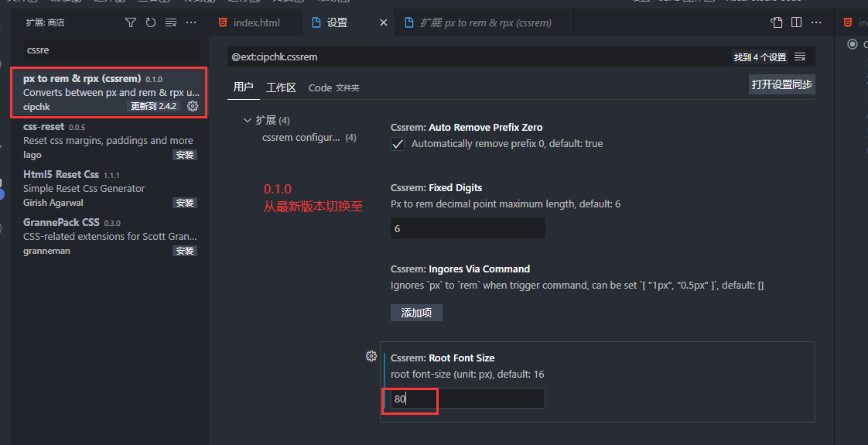The image size is (868, 445).
Task: Click granneman publisher name
Action: tap(46, 251)
